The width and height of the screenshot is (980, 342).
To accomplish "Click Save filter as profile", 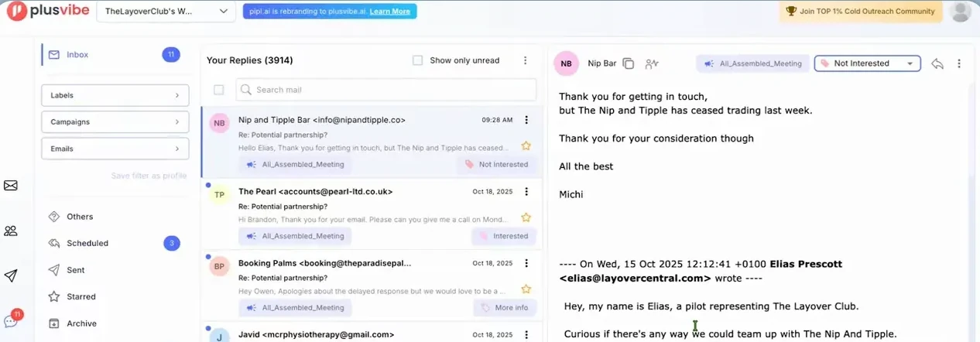I will coord(149,176).
